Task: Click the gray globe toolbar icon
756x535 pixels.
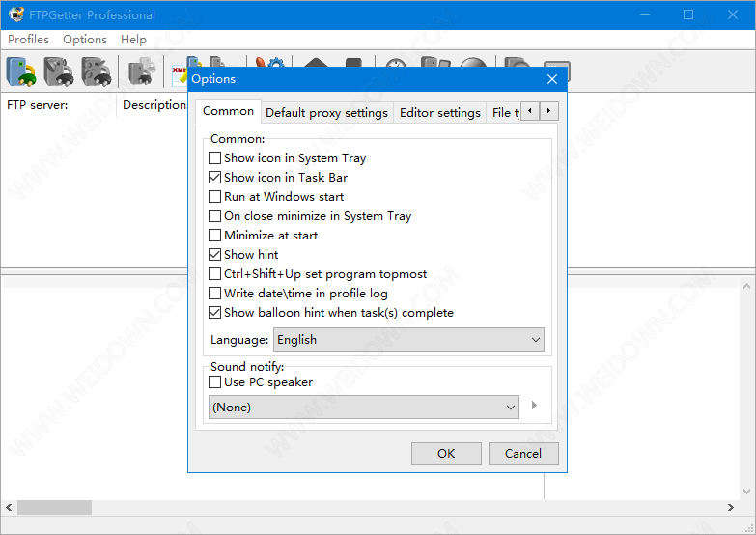Action: [x=472, y=68]
